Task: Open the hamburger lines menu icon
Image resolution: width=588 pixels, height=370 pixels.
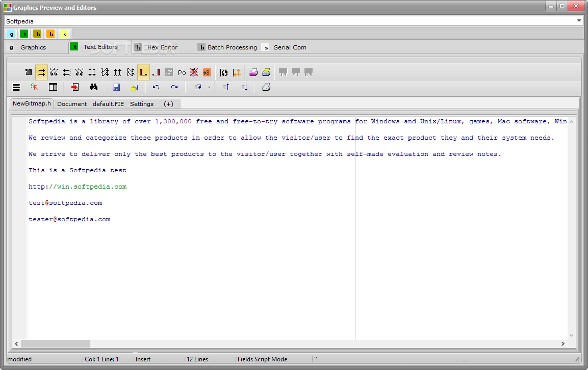Action: point(16,87)
